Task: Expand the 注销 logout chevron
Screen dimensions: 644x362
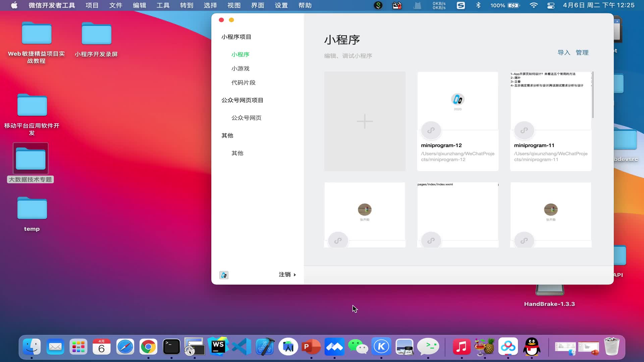Action: coord(294,275)
